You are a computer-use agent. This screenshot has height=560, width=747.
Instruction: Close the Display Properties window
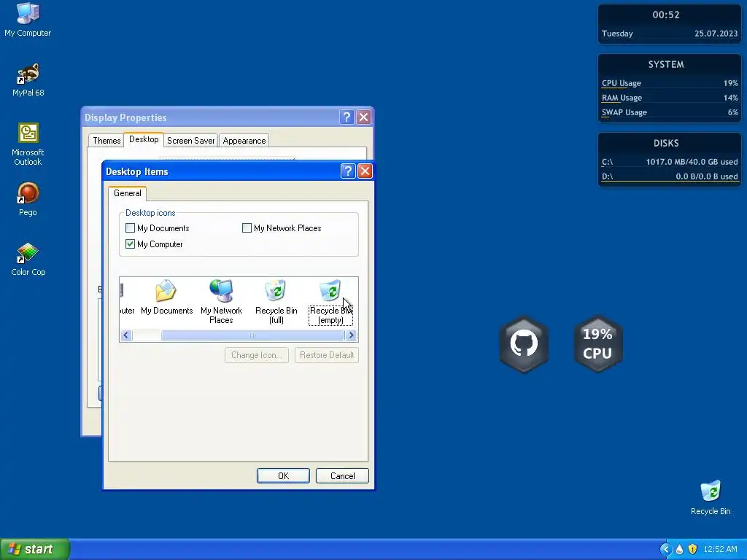[x=363, y=117]
